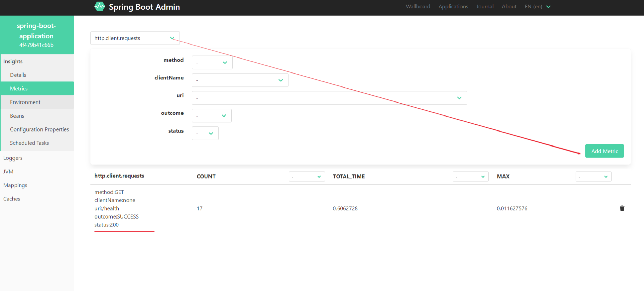Open JVM in the sidebar
Viewport: 644px width, 291px height.
tap(37, 171)
